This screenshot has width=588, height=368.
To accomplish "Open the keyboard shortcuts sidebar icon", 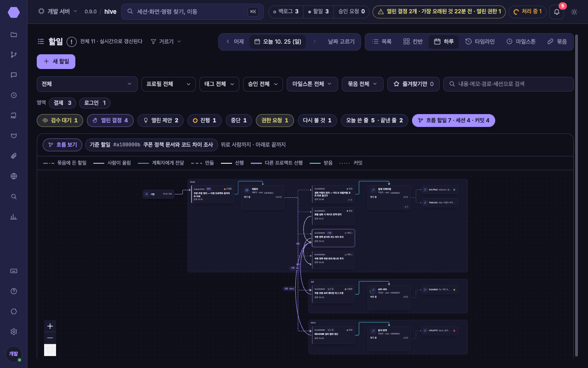I will pos(14,271).
